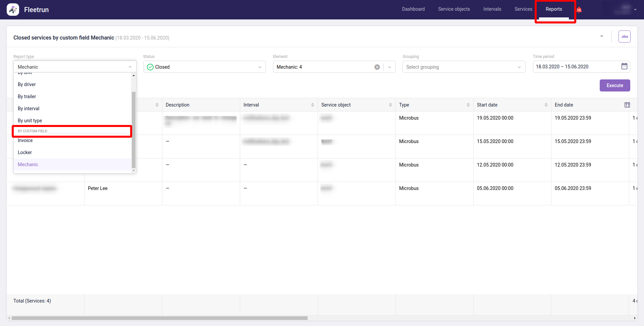Sort by Service object column arrows
This screenshot has width=644, height=326.
coord(390,105)
